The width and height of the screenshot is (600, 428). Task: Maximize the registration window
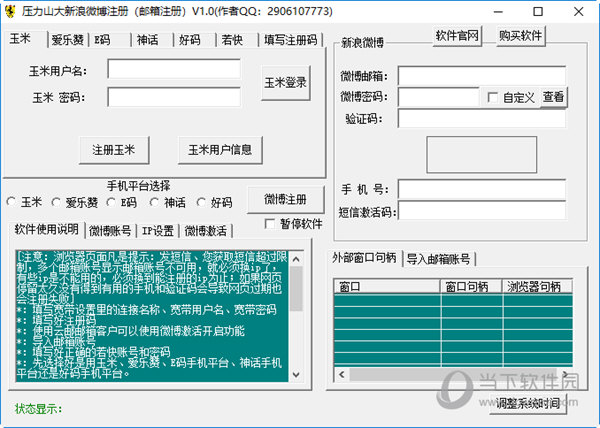[x=538, y=12]
